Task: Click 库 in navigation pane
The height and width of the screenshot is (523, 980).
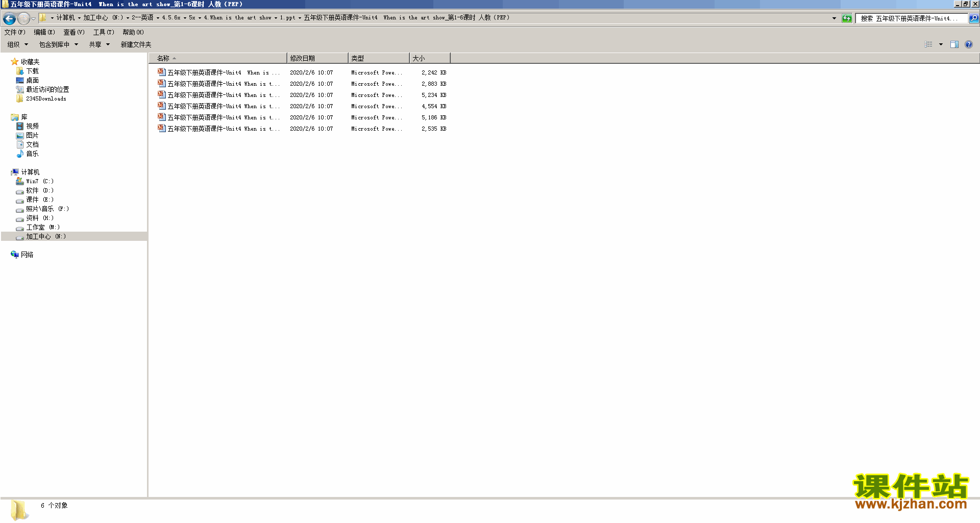Action: click(24, 117)
